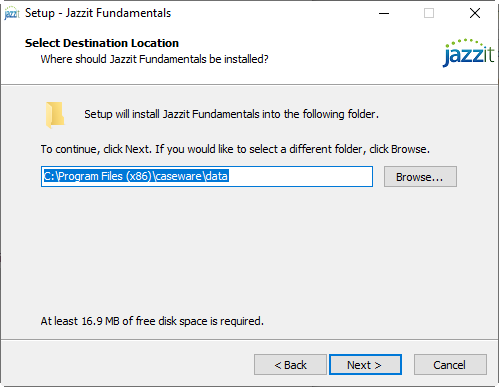Cancel the Jazzit Fundamentals installation
499x387 pixels.
tap(450, 365)
